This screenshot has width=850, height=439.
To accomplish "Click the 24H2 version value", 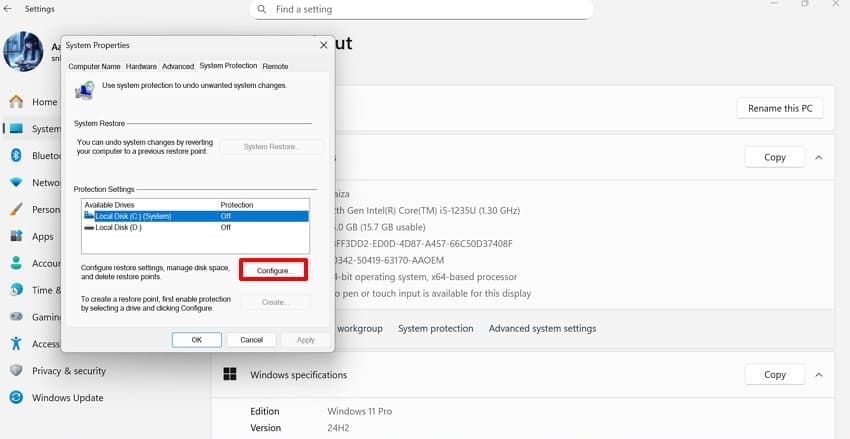I will click(338, 428).
